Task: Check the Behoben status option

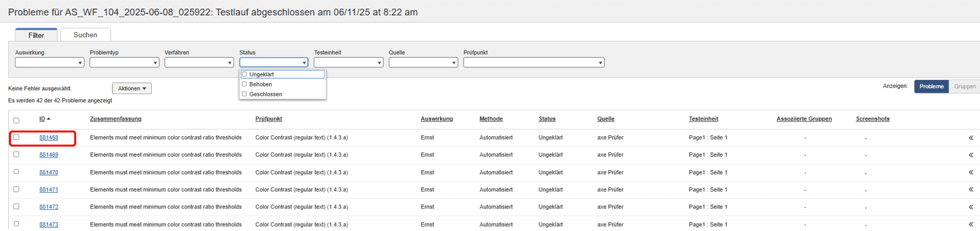Action: tap(245, 84)
